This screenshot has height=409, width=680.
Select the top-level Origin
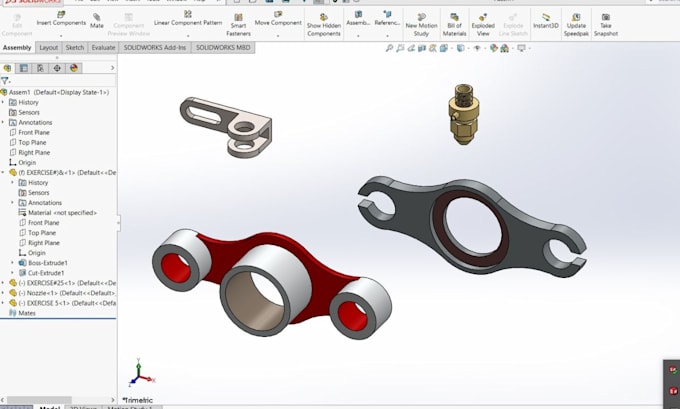click(x=23, y=163)
